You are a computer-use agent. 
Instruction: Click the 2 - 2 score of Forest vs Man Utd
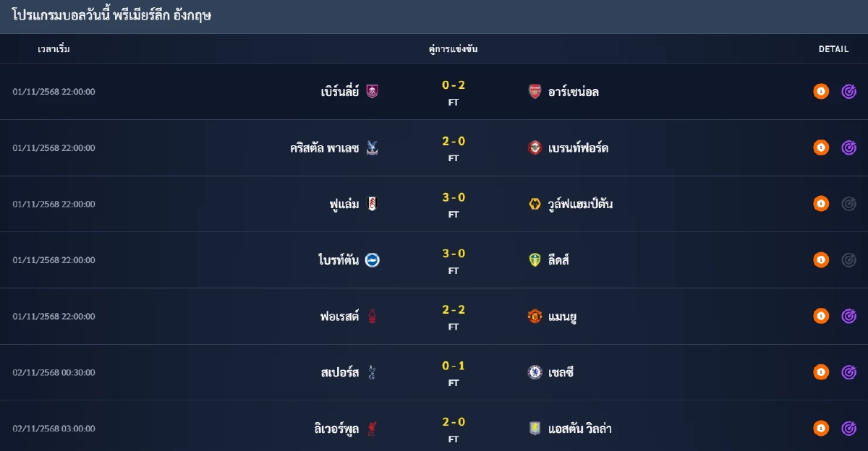[454, 310]
